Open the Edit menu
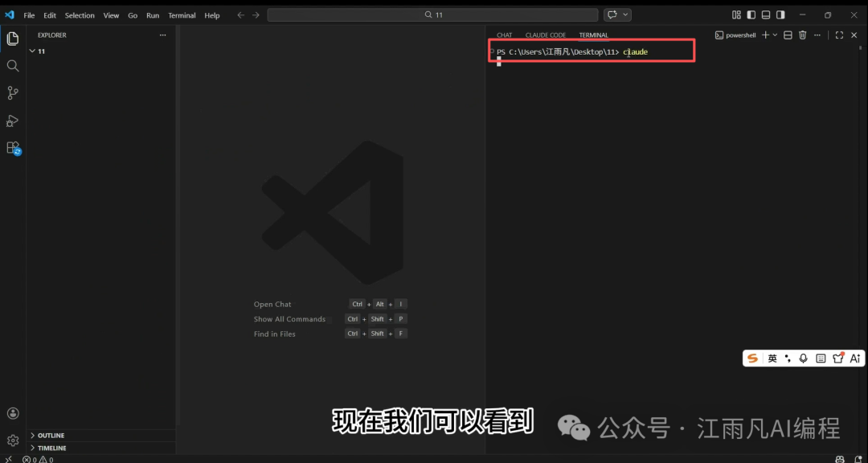868x463 pixels. pyautogui.click(x=50, y=15)
